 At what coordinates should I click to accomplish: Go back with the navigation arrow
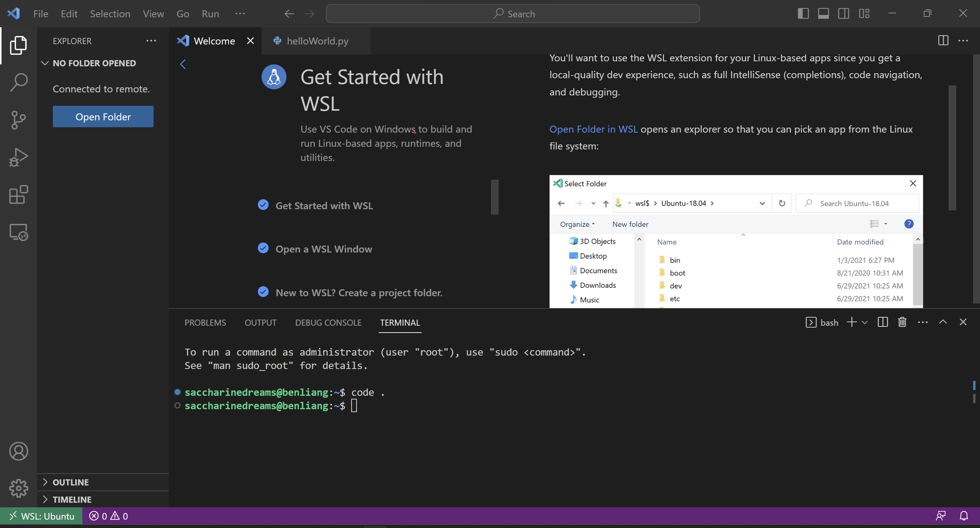[289, 14]
